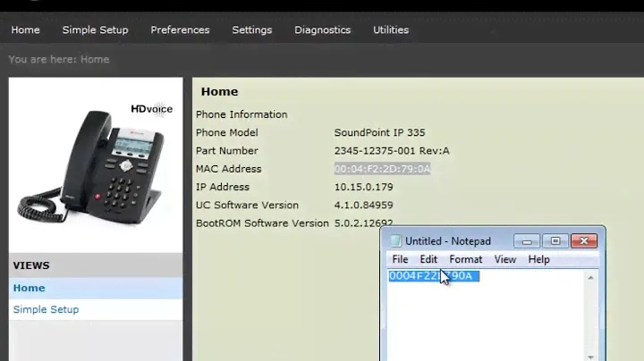644x361 pixels.
Task: Click the IP Address value 10.15.0.179
Action: pyautogui.click(x=363, y=187)
